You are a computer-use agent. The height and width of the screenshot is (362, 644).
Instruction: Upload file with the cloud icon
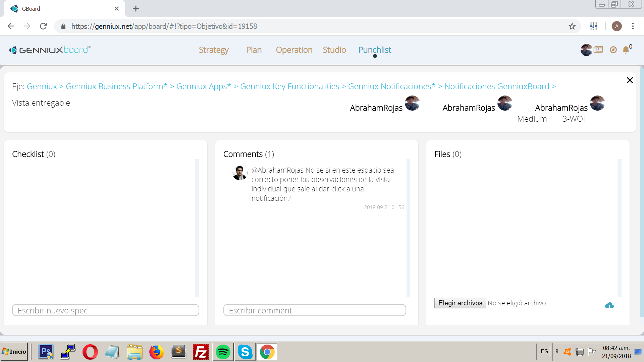click(609, 305)
